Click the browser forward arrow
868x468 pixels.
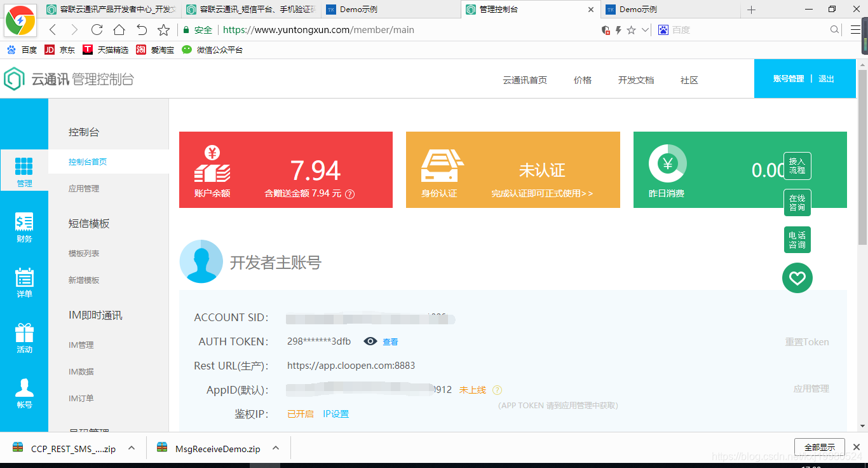pos(74,30)
